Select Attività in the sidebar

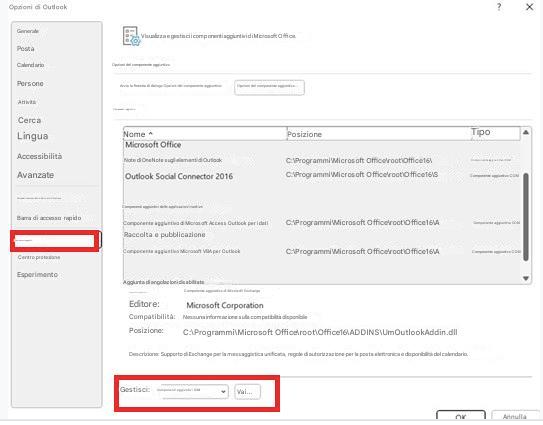tap(27, 102)
